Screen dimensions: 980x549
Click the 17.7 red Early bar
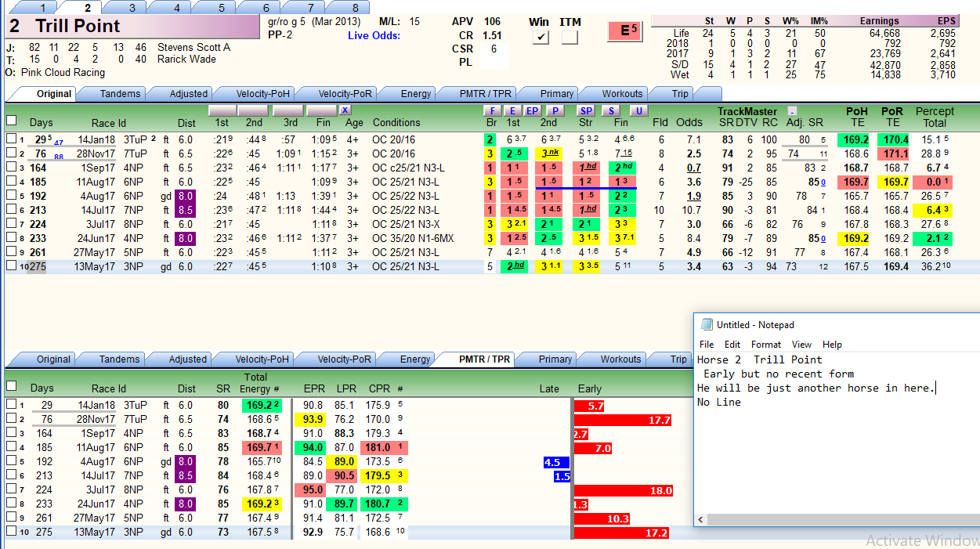pyautogui.click(x=624, y=420)
